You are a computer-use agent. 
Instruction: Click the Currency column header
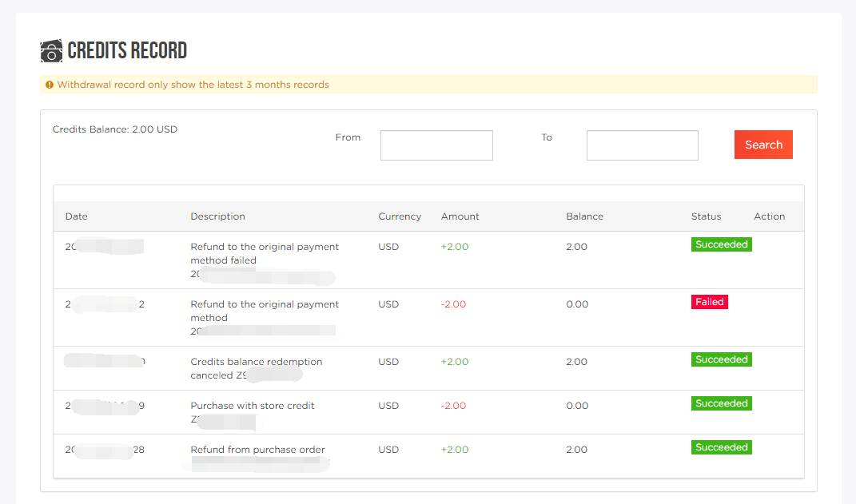[x=400, y=216]
